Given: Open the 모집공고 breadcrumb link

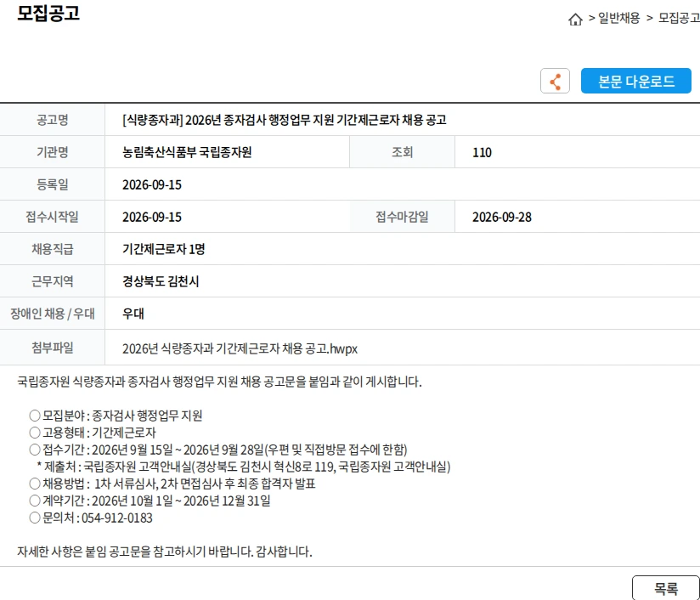Looking at the screenshot, I should [679, 18].
